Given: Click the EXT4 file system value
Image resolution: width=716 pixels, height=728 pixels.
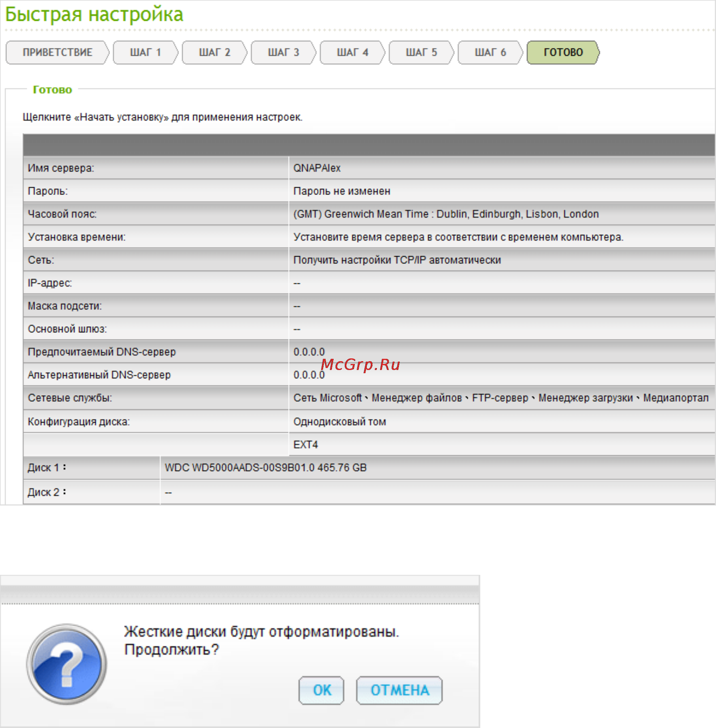Looking at the screenshot, I should pos(305,445).
